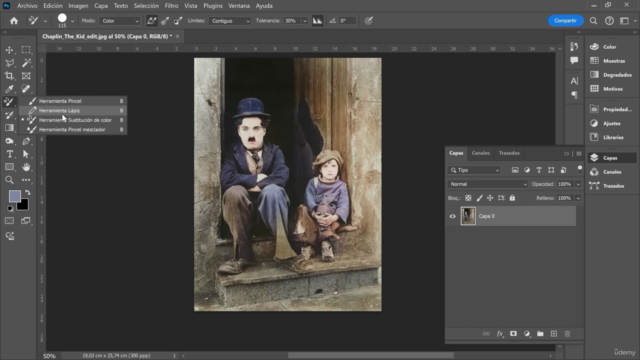Open the Search magnifier icon
Image resolution: width=640 pixels, height=360 pixels.
pyautogui.click(x=593, y=21)
